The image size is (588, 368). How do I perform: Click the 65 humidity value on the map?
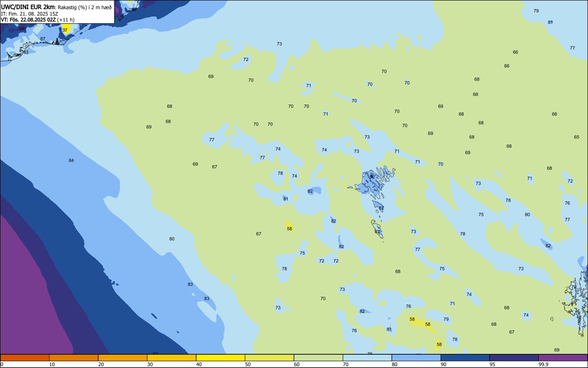coord(577,137)
